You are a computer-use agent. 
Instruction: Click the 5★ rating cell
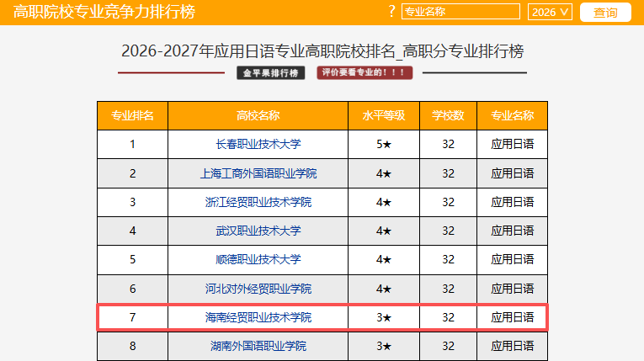[x=384, y=144]
